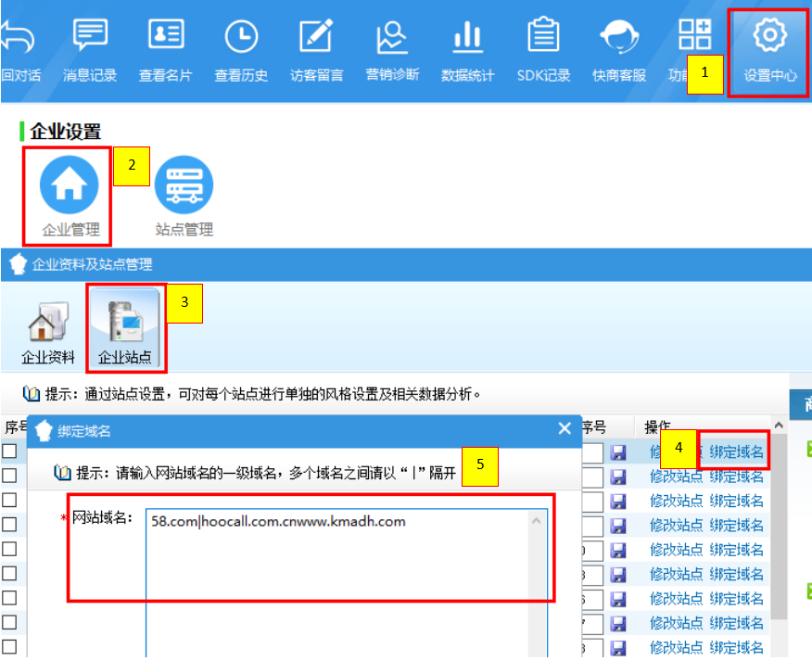Click 绑定域名 link in the first row
Viewport: 812px width, 661px height.
[737, 451]
